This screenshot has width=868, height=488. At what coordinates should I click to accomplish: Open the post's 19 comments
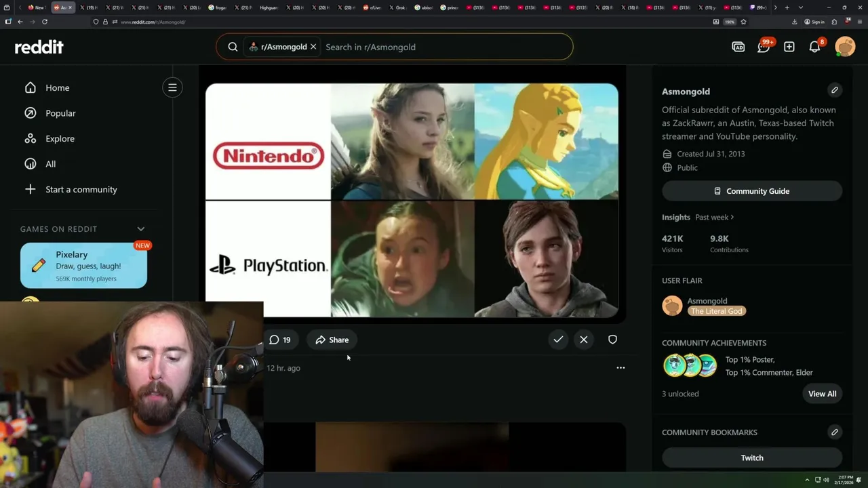279,340
